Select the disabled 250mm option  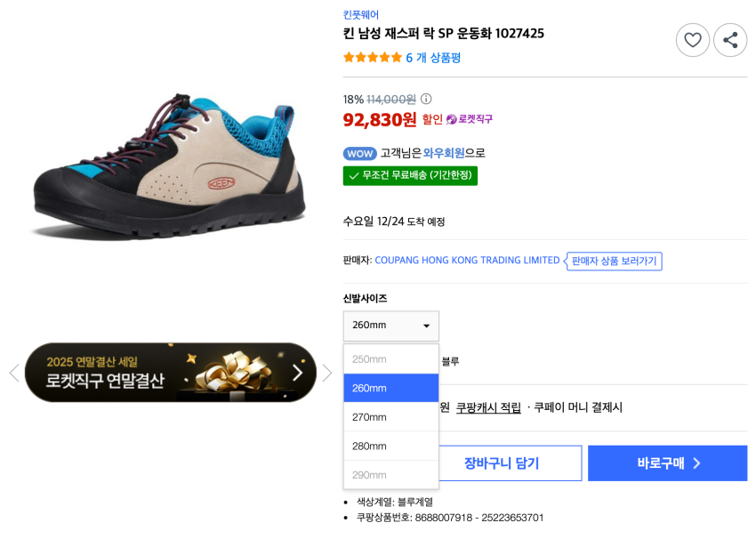[x=390, y=359]
